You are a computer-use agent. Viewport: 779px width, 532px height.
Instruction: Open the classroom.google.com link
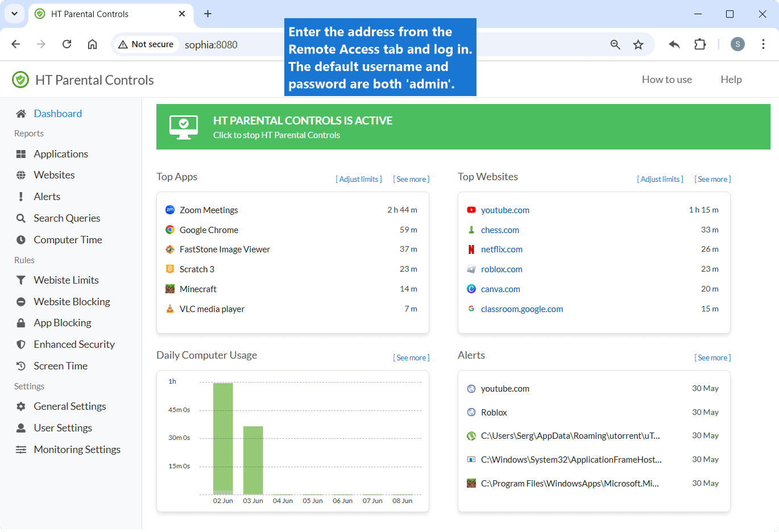click(x=522, y=309)
